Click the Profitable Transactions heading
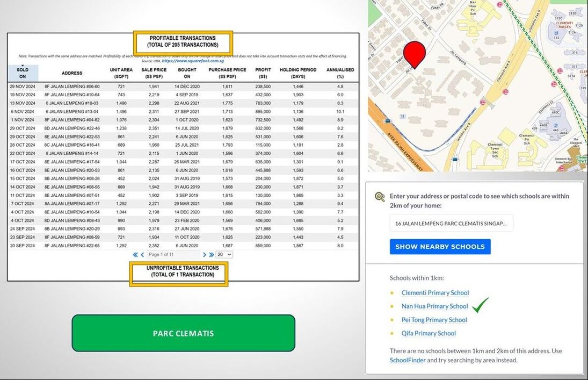The image size is (588, 380). pos(183,41)
